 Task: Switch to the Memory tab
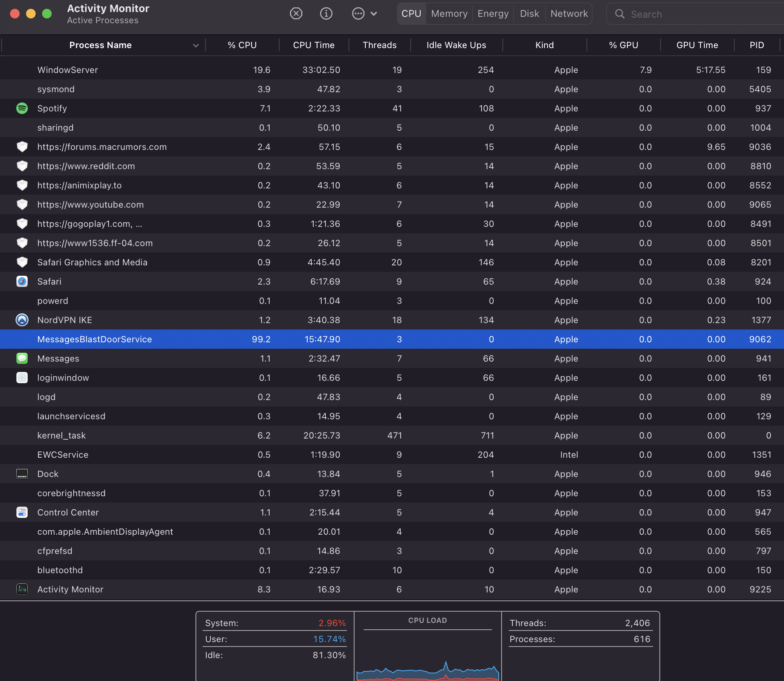[449, 14]
